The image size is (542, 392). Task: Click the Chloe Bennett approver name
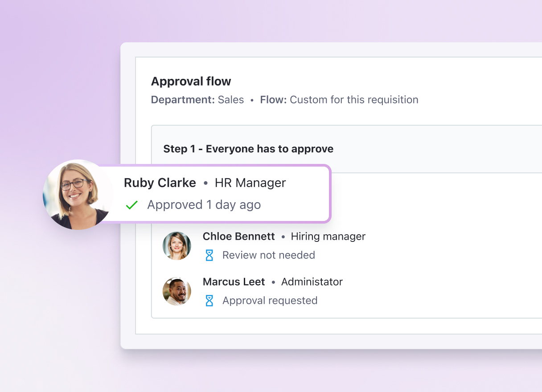pos(238,237)
